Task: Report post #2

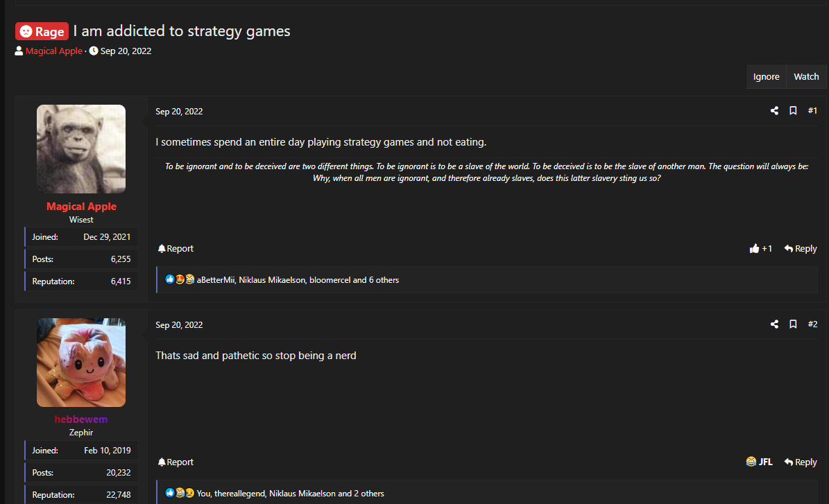Action: (176, 462)
